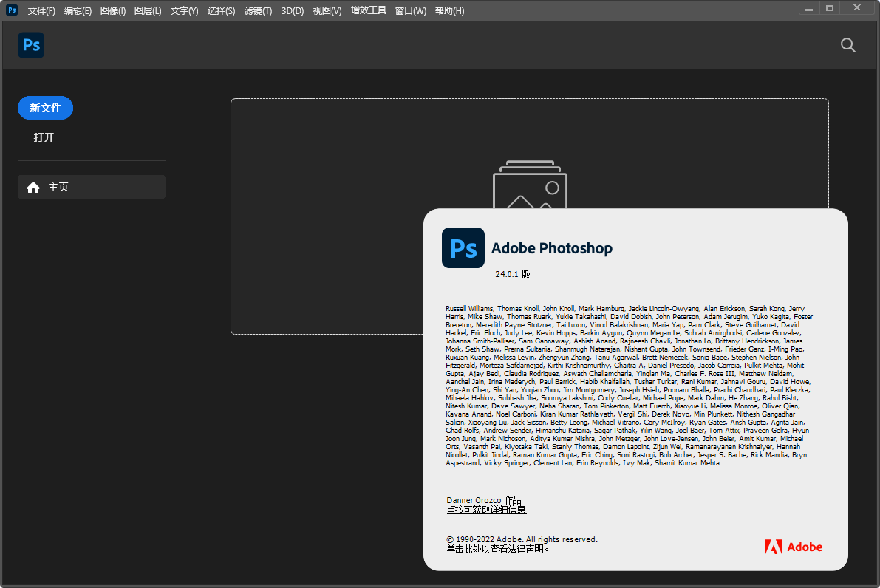
Task: Open the 选择(S) menu
Action: click(221, 10)
